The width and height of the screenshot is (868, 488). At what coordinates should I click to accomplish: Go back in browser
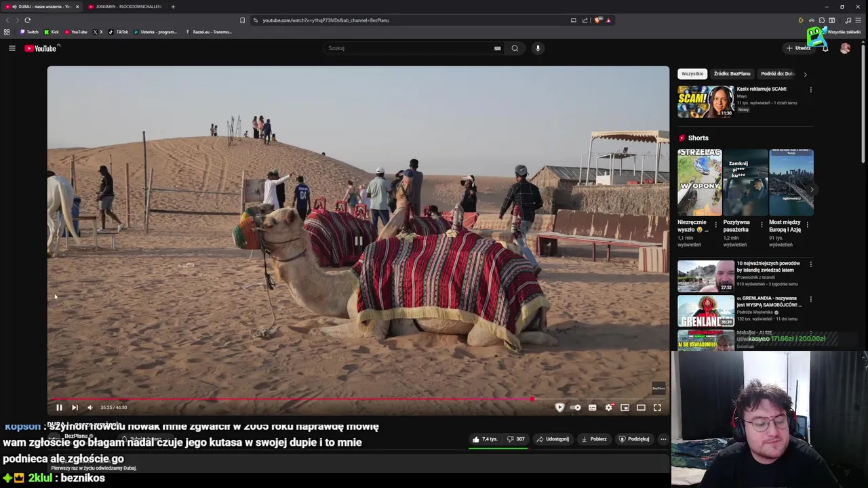(7, 20)
